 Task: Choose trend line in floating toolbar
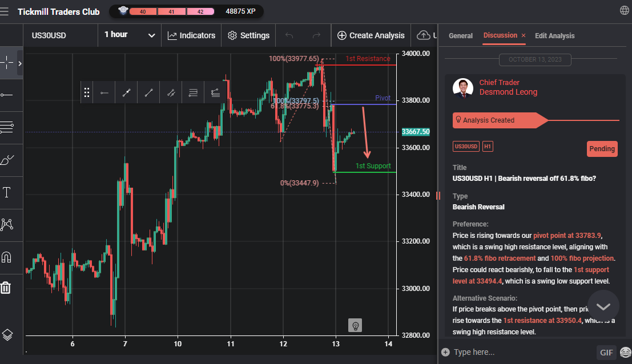pyautogui.click(x=149, y=93)
